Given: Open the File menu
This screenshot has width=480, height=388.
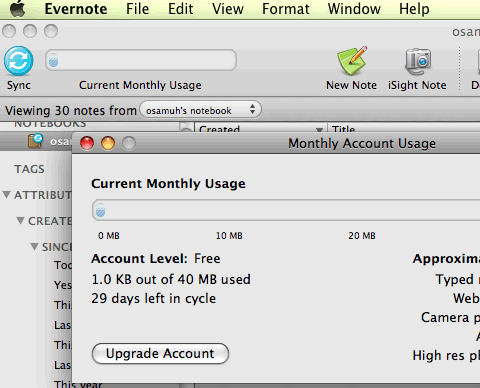Looking at the screenshot, I should [x=137, y=9].
